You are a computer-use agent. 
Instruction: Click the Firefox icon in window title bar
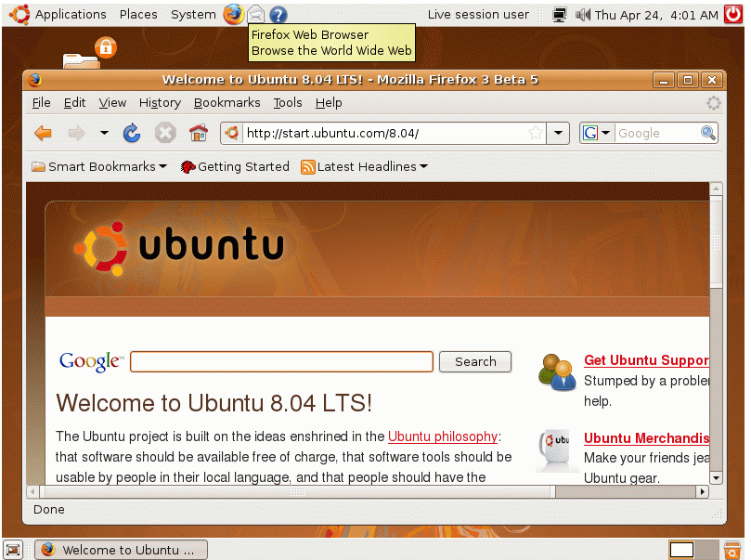coord(35,80)
